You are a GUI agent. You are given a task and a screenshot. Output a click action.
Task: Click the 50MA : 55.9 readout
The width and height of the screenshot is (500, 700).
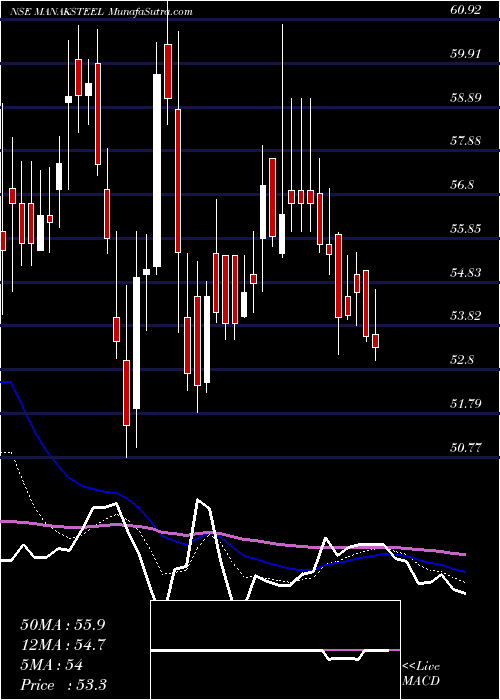click(63, 625)
